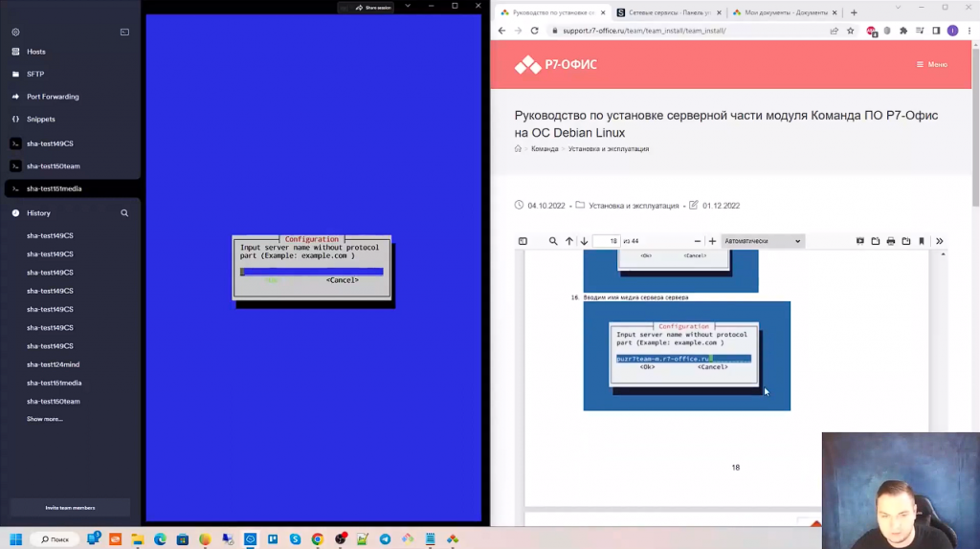
Task: Bookmark this page with star icon
Action: coord(850,31)
